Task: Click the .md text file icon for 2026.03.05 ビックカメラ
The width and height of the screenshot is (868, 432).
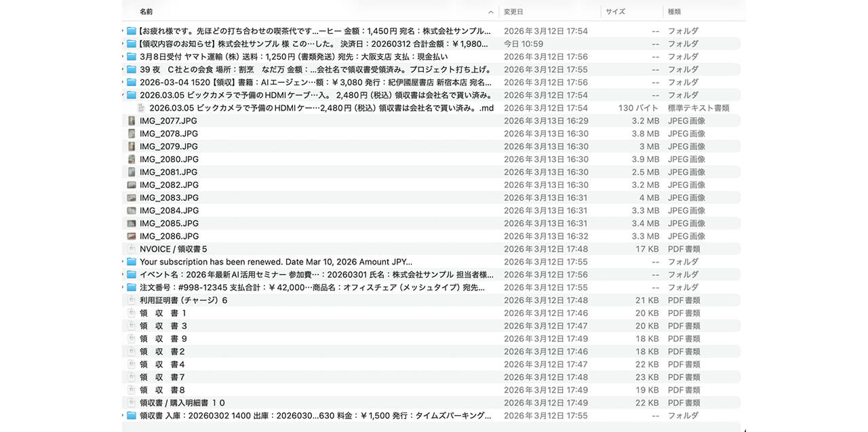Action: [141, 108]
